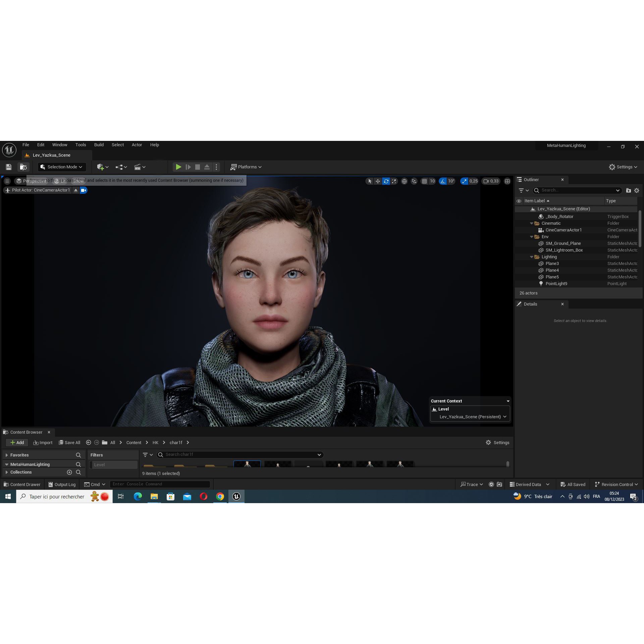This screenshot has width=644, height=644.
Task: Toggle grid snapping in the viewport
Action: (x=424, y=181)
